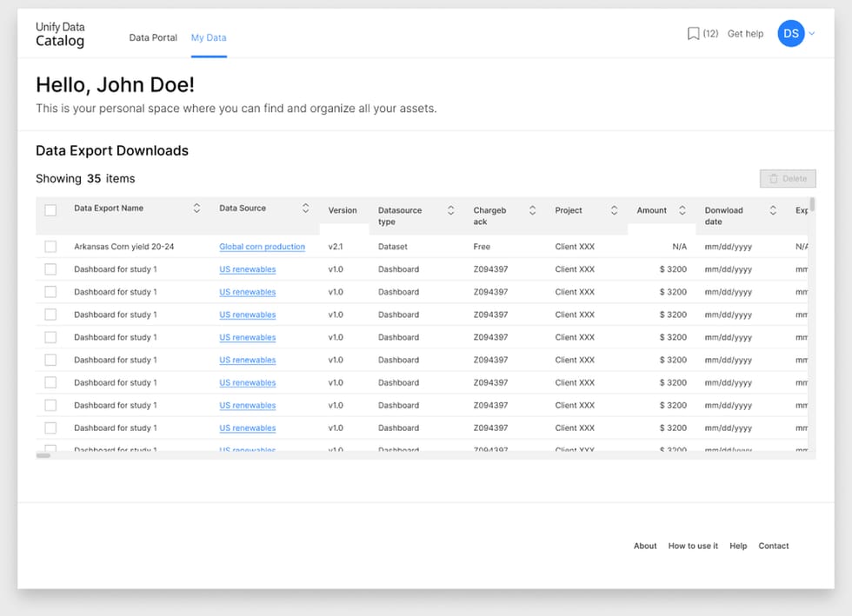Click the Dataset type cell
This screenshot has height=616, width=852.
[x=393, y=247]
